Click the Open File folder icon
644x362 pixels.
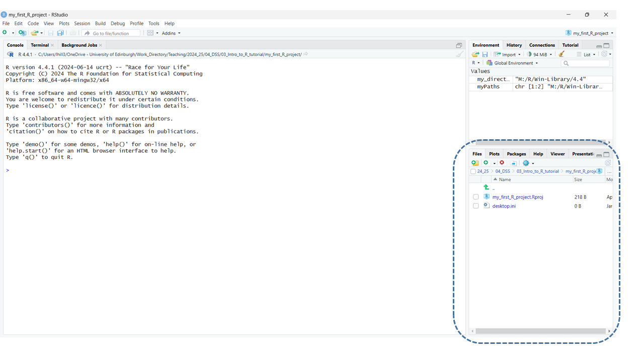(34, 33)
